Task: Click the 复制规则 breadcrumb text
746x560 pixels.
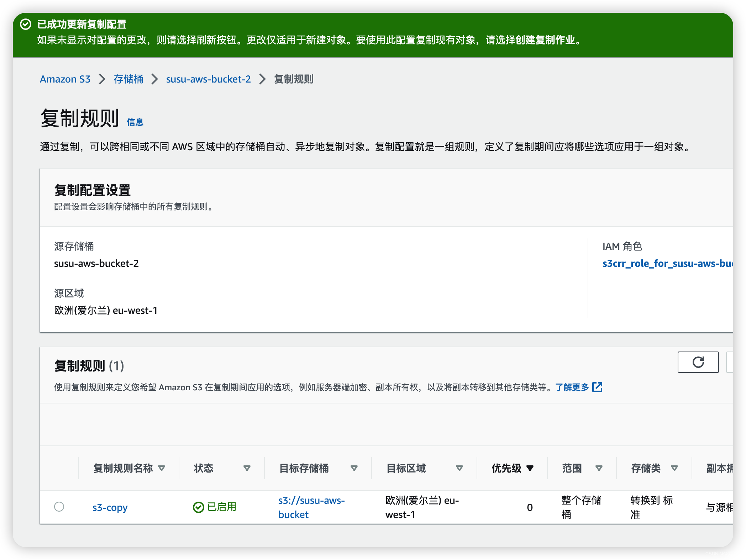Action: 294,79
